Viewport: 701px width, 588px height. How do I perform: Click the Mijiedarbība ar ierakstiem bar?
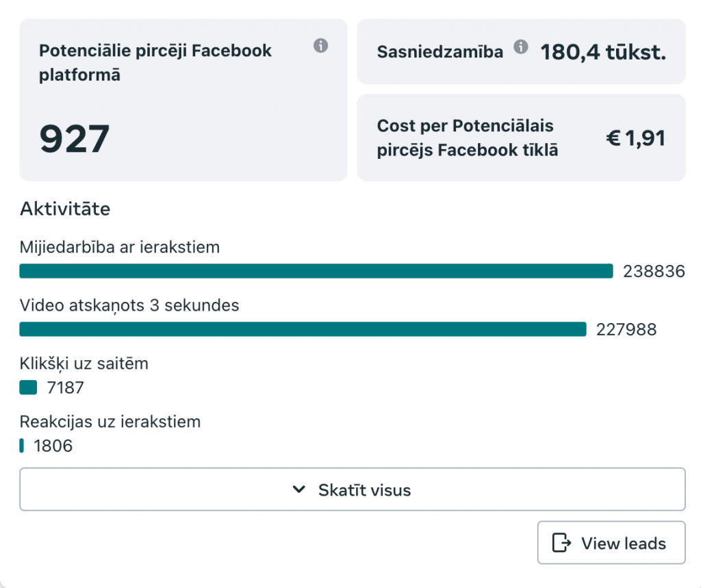[316, 271]
